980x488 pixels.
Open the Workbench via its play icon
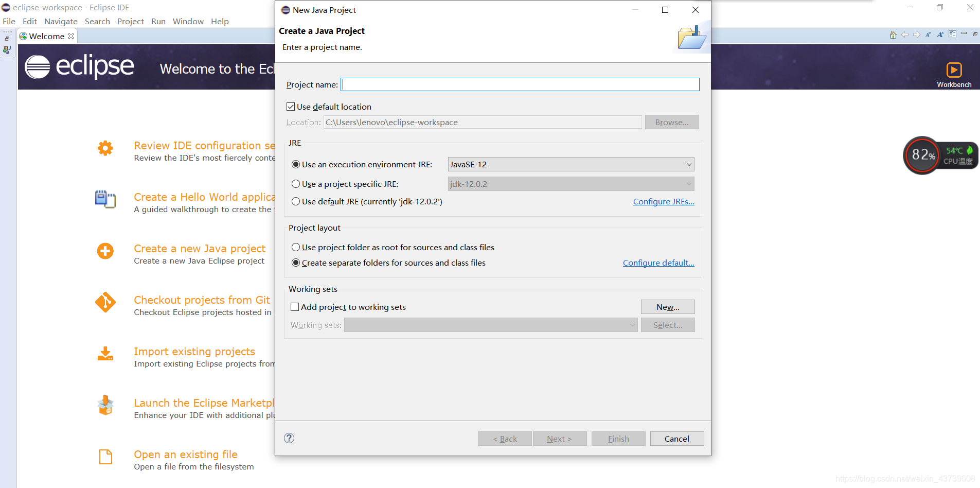pos(954,70)
